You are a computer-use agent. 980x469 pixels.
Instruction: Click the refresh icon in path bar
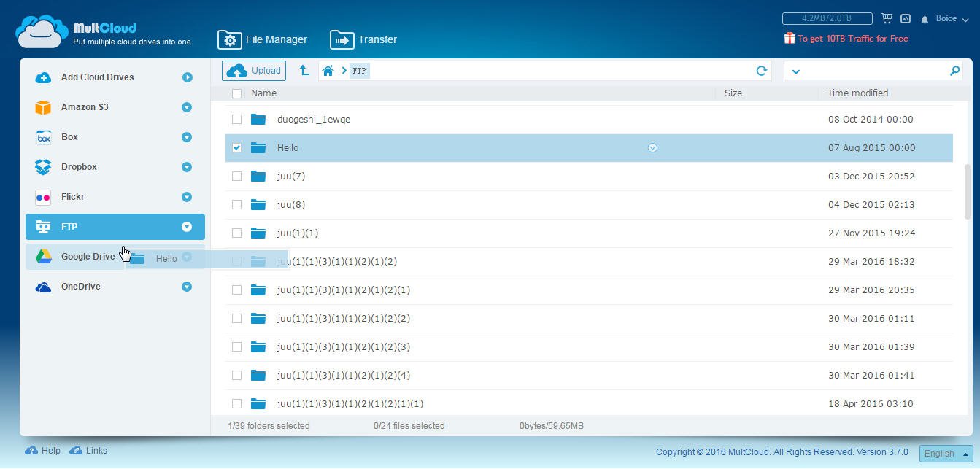click(761, 71)
